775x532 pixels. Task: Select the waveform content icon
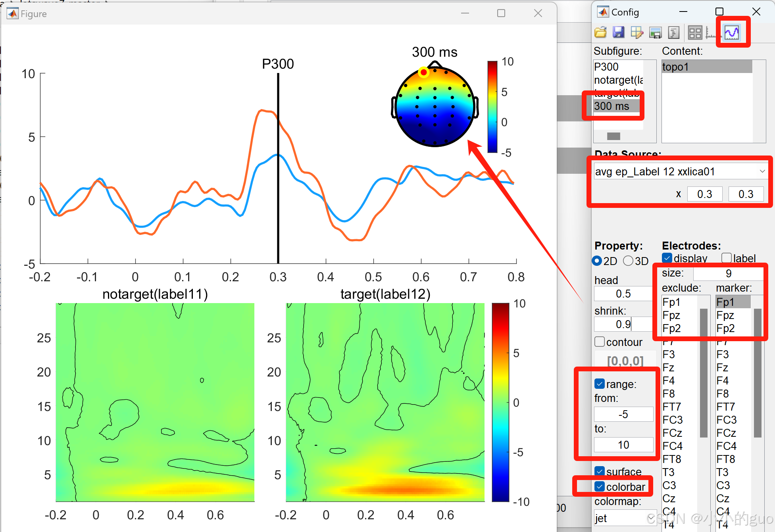732,33
